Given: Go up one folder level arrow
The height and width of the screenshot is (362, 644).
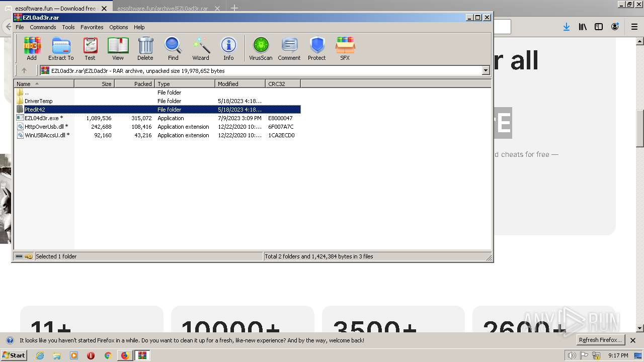Looking at the screenshot, I should tap(24, 70).
